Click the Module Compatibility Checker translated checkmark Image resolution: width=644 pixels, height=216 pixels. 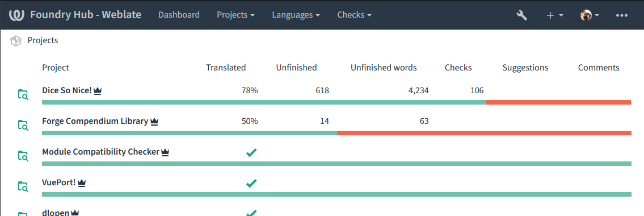[251, 153]
